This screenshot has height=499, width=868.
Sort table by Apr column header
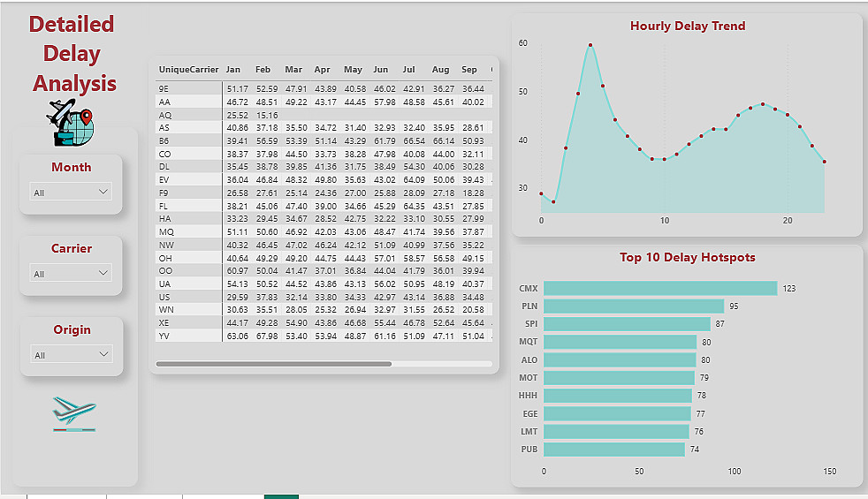tap(322, 70)
